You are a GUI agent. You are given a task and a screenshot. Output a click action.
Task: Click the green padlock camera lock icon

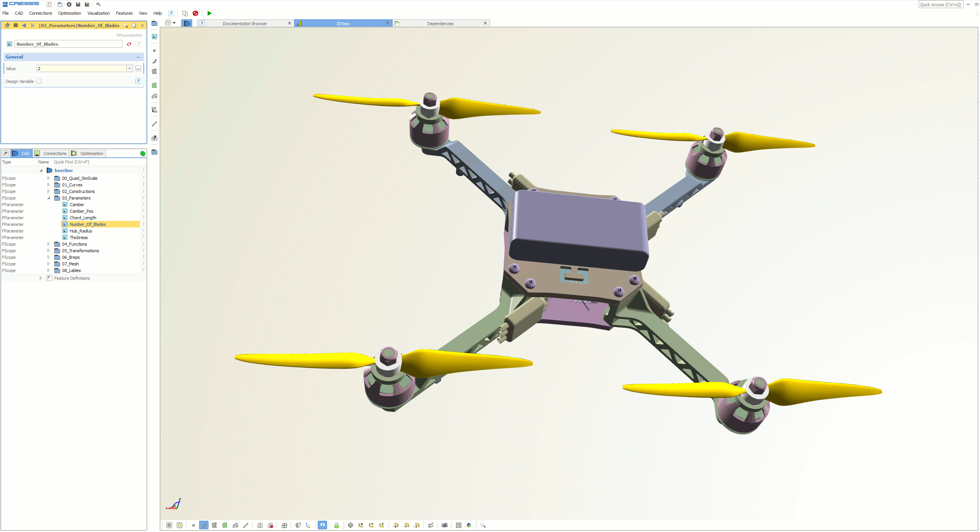point(336,525)
